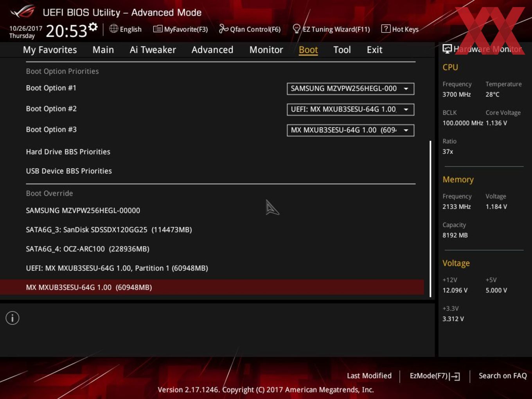
Task: Click the ROG logo icon
Action: coord(22,12)
